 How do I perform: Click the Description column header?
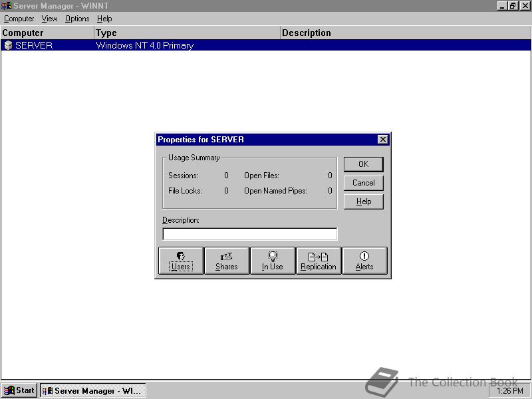406,33
